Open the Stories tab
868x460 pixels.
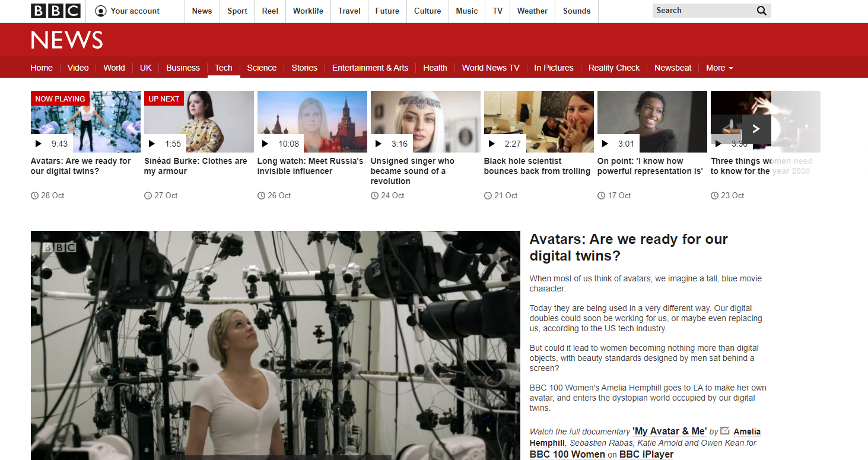(304, 68)
